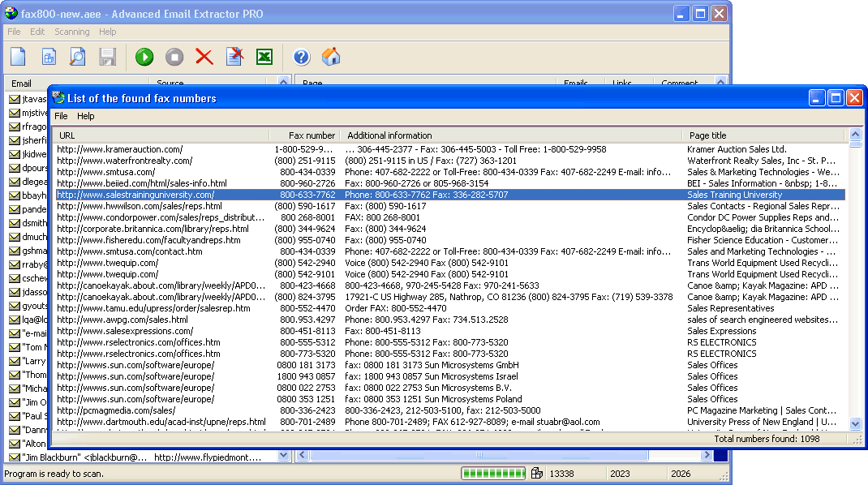Click the green scan progress bar

[x=494, y=474]
